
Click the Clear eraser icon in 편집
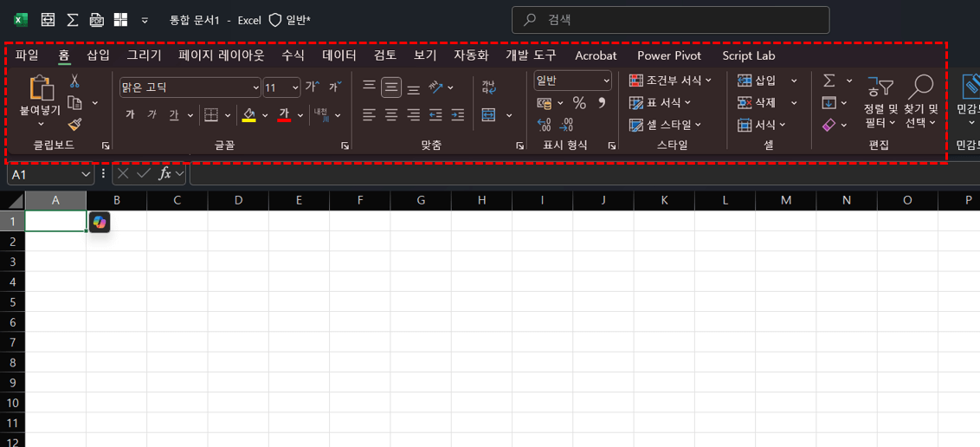coord(828,126)
